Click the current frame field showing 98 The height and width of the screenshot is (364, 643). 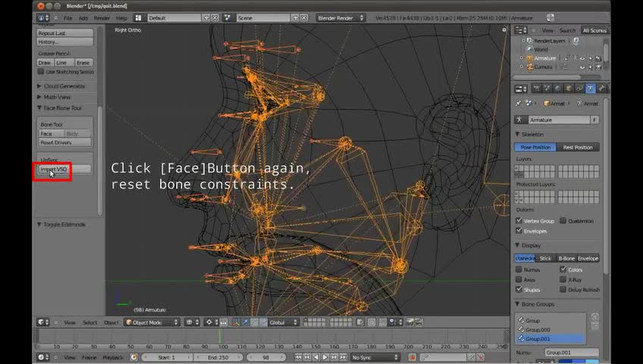point(266,357)
